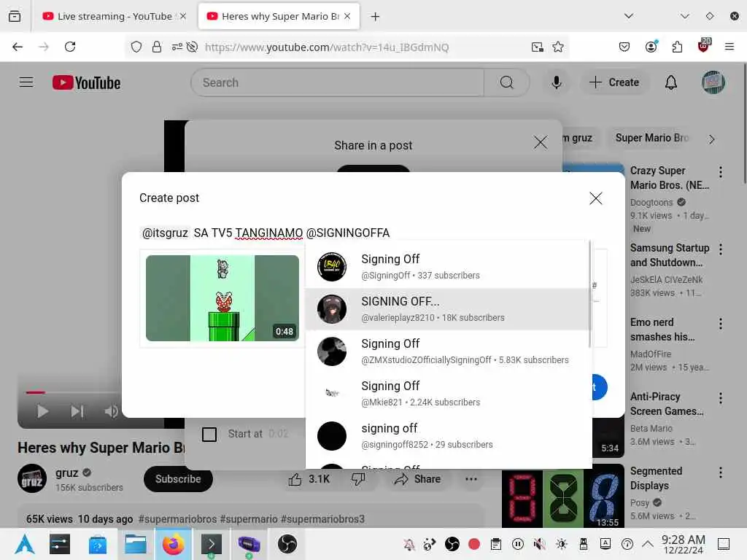Open OBS Studio from taskbar
This screenshot has width=747, height=560.
coord(287,544)
